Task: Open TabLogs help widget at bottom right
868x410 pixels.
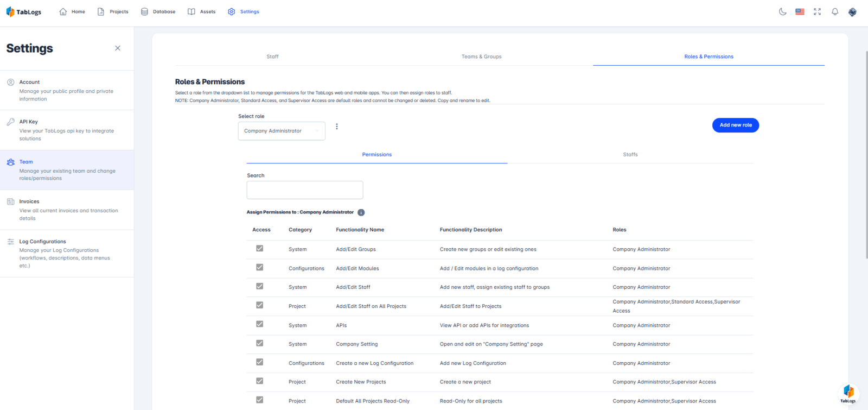Action: point(848,393)
